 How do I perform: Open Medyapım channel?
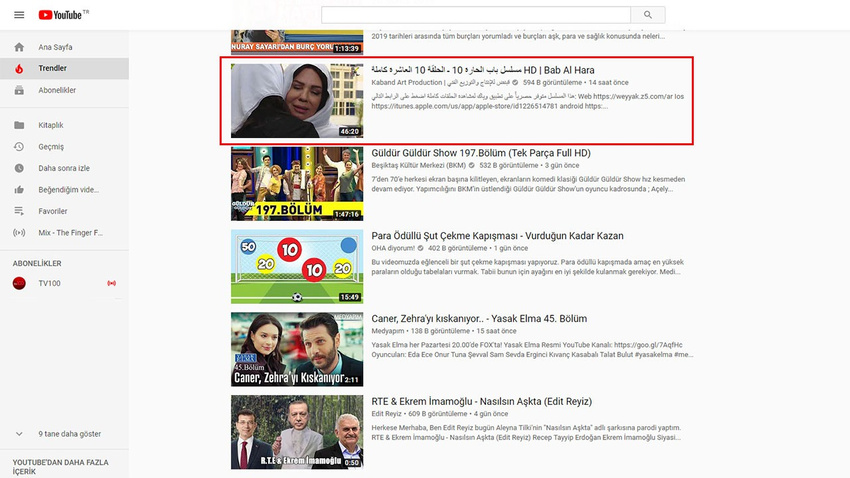tap(388, 331)
